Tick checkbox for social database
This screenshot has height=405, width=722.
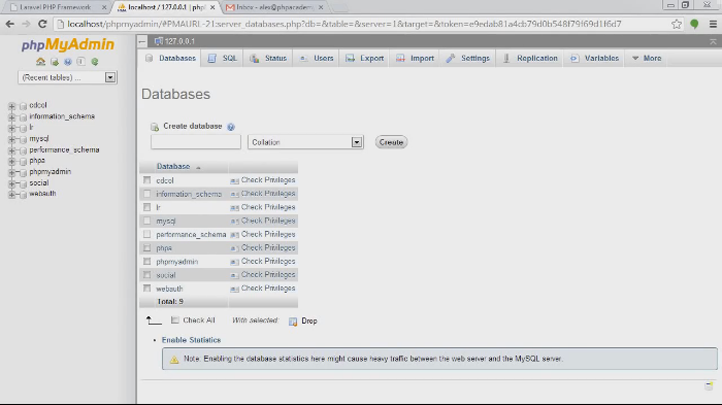pos(147,275)
